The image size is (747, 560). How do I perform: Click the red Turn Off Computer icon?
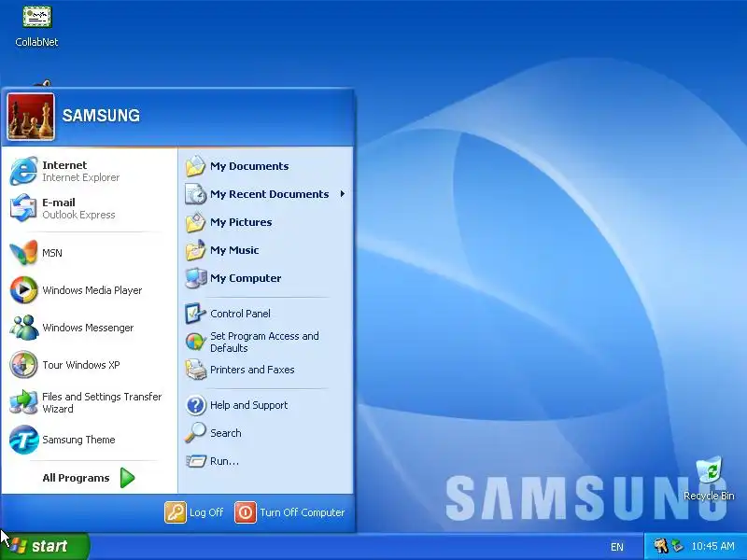[246, 512]
